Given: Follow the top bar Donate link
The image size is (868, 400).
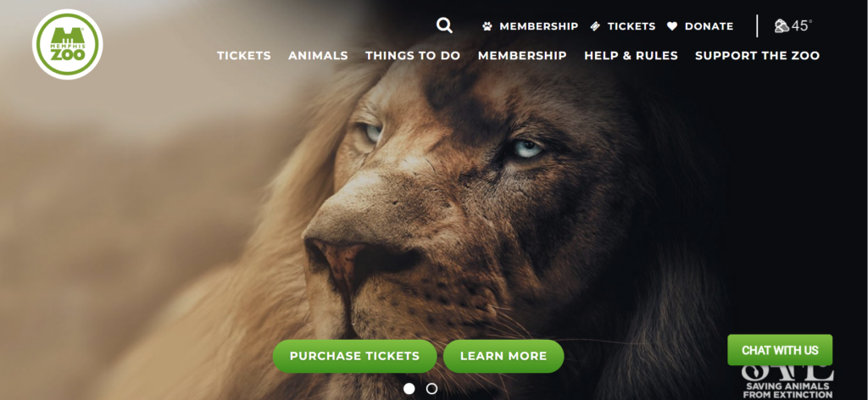Looking at the screenshot, I should pyautogui.click(x=709, y=26).
